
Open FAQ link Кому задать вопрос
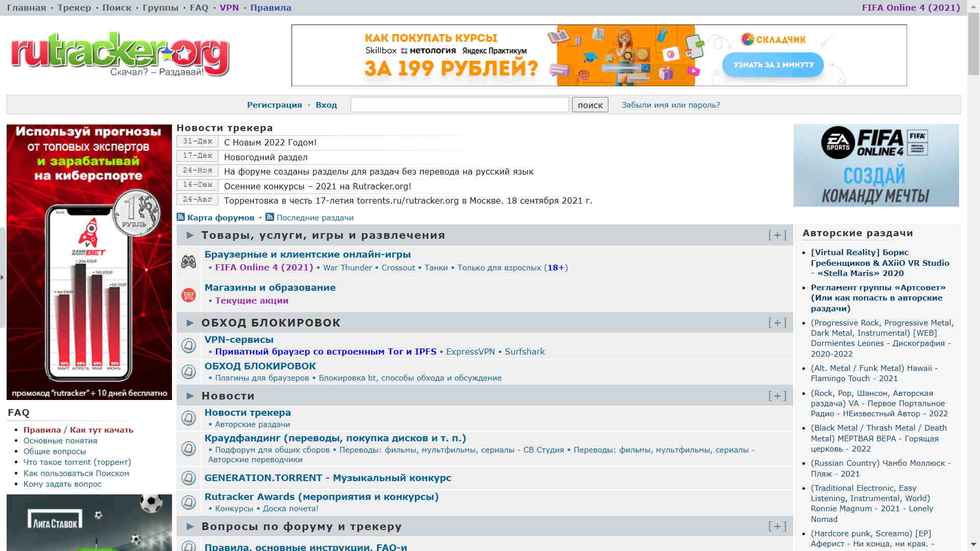click(x=62, y=484)
